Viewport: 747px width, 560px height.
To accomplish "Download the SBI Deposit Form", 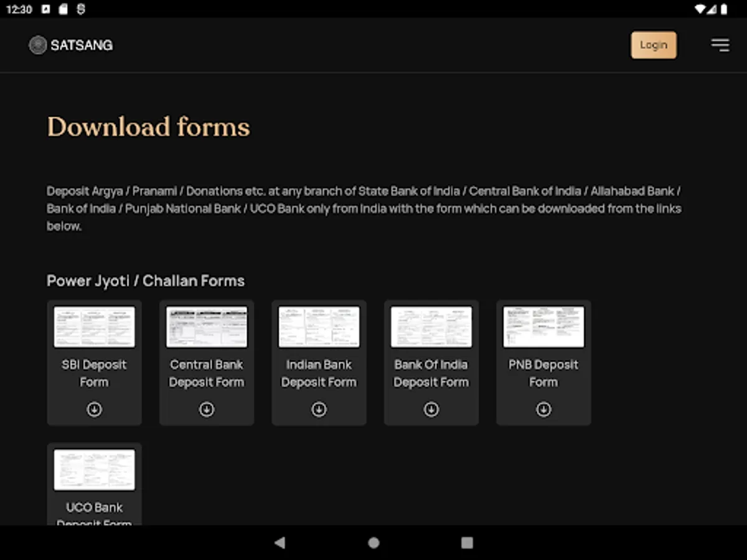I will point(94,409).
